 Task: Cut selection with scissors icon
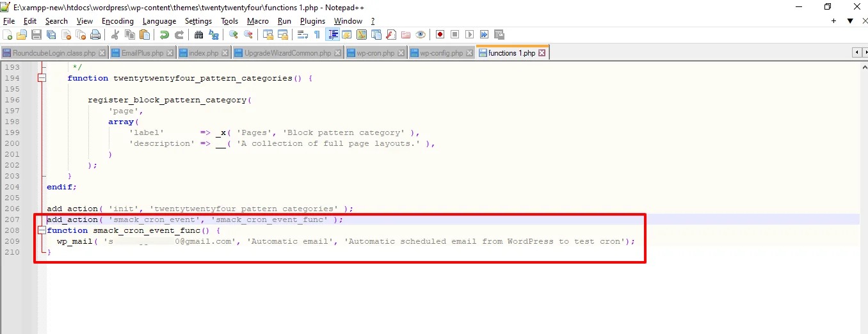click(115, 35)
